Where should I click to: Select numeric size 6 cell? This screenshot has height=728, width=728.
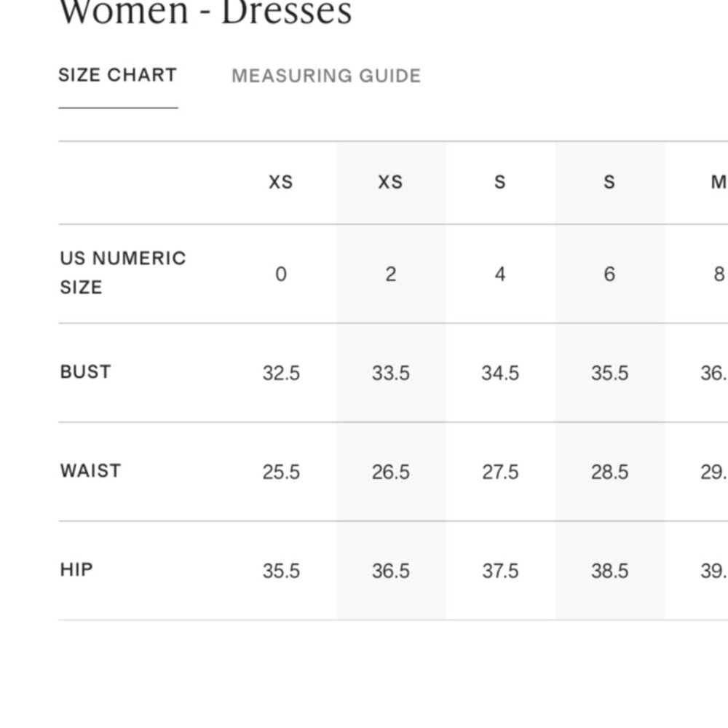[609, 274]
